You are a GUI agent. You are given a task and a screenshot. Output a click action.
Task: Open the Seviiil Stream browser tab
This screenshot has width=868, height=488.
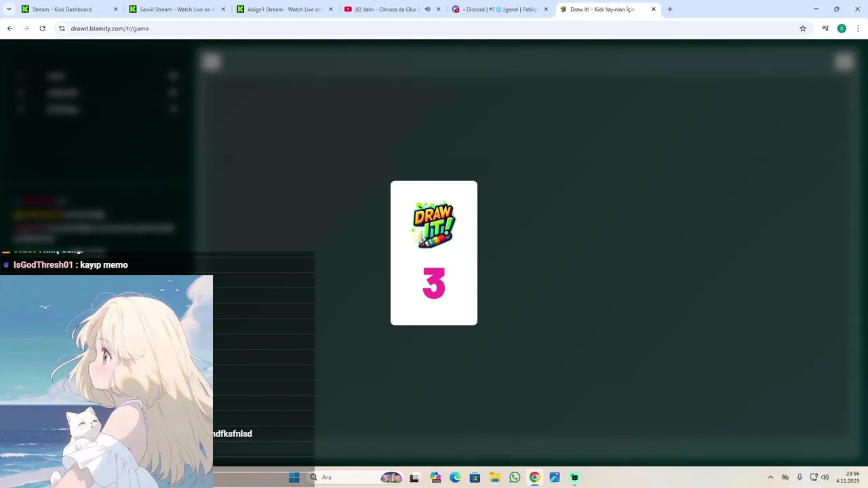click(176, 9)
